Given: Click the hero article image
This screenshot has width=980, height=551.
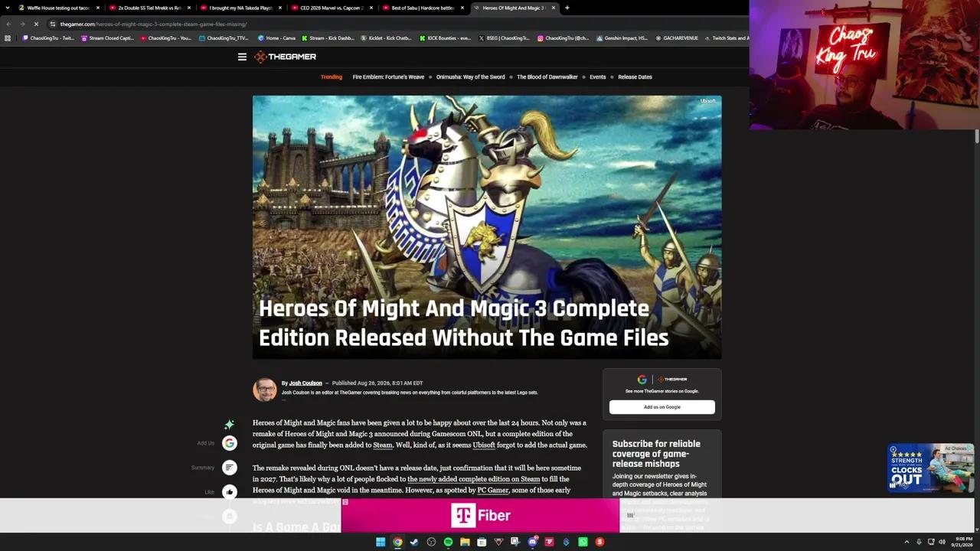Looking at the screenshot, I should (x=487, y=227).
